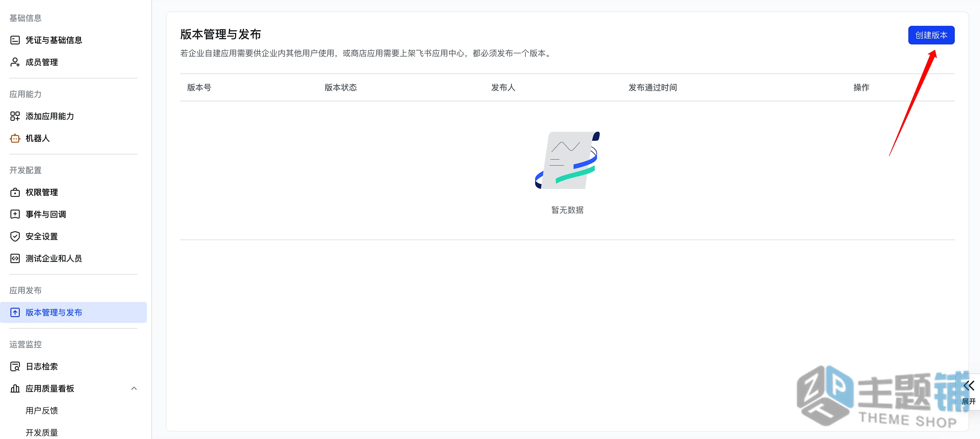This screenshot has height=439, width=980.
Task: Click the 日志检索 search-log icon
Action: point(15,367)
